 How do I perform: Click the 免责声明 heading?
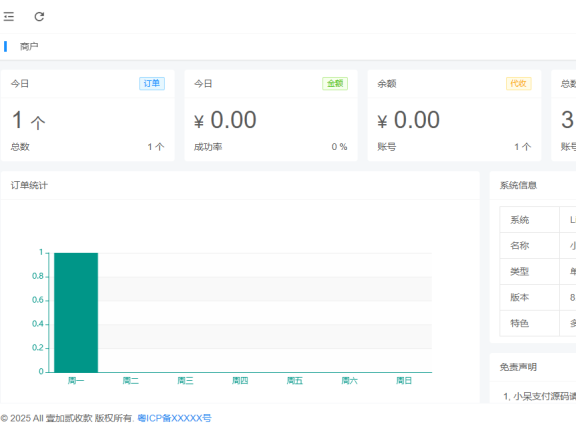tap(518, 367)
